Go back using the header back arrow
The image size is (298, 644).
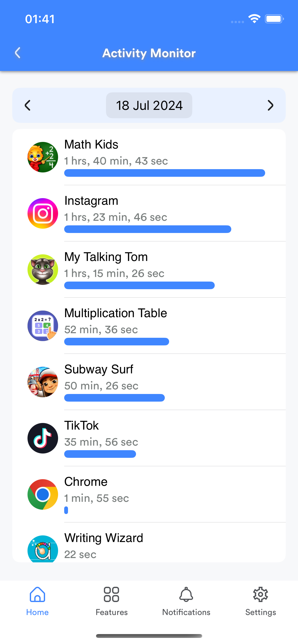18,53
